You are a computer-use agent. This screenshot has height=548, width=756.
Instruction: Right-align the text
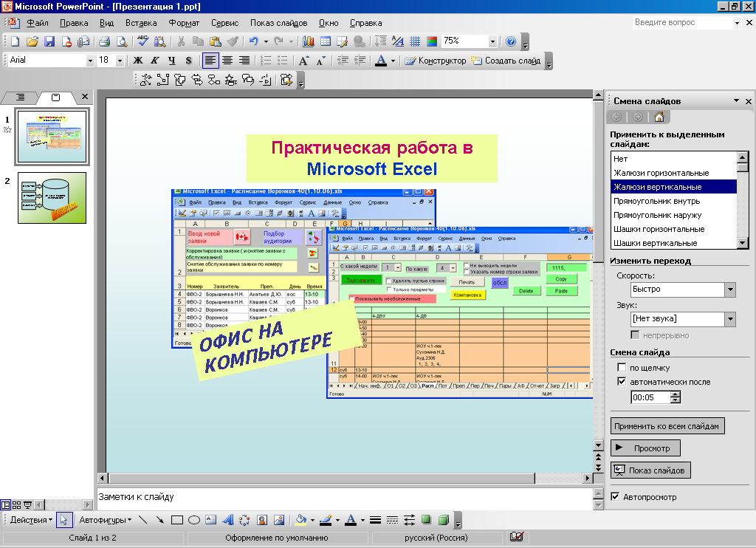pyautogui.click(x=244, y=61)
